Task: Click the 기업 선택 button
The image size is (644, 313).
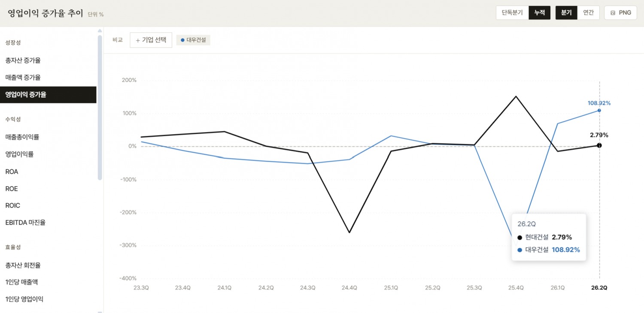Action: click(x=151, y=40)
